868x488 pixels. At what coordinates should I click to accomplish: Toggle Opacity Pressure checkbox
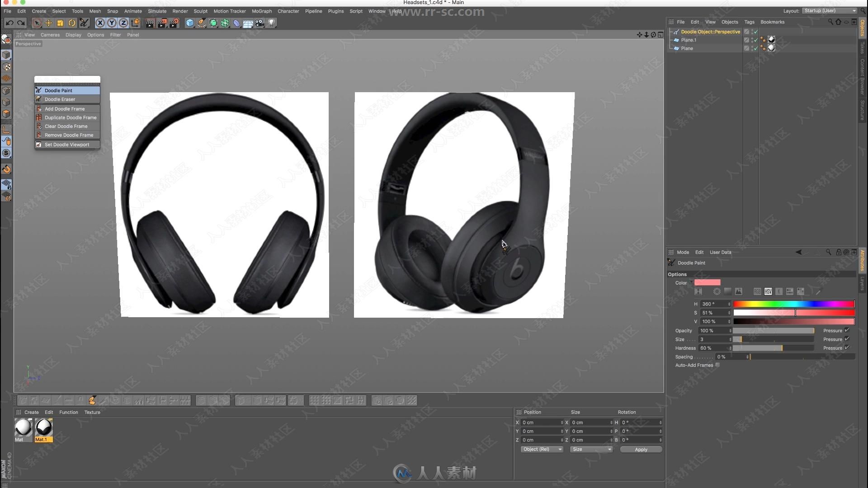(x=847, y=330)
